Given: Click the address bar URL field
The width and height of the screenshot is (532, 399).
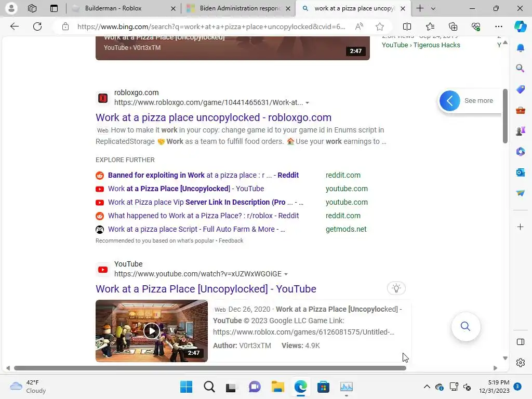Looking at the screenshot, I should coord(211,26).
